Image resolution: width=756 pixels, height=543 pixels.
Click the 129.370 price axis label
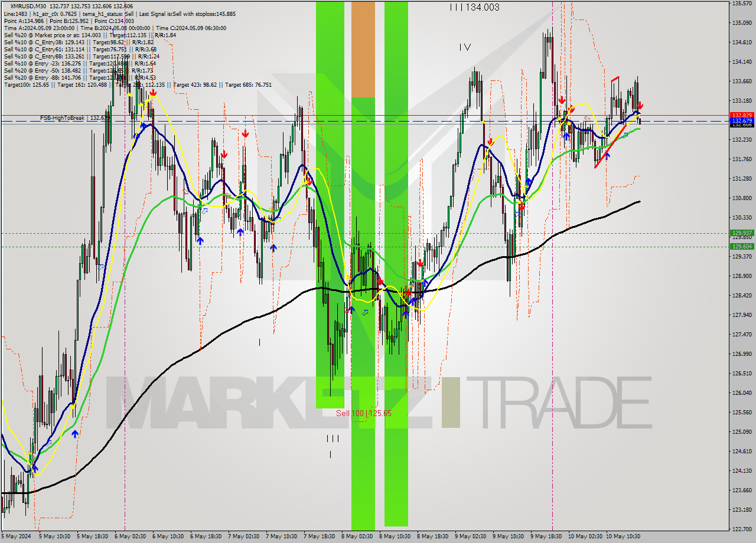point(741,257)
